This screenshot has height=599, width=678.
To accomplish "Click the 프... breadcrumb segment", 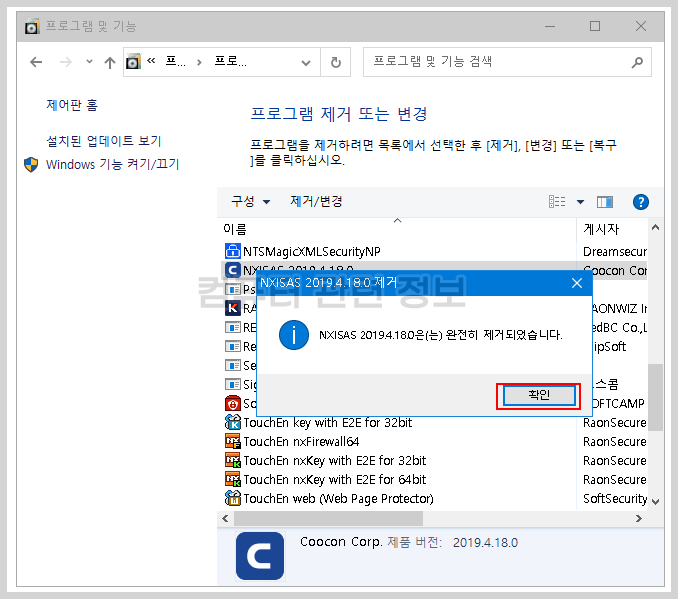I will click(176, 62).
